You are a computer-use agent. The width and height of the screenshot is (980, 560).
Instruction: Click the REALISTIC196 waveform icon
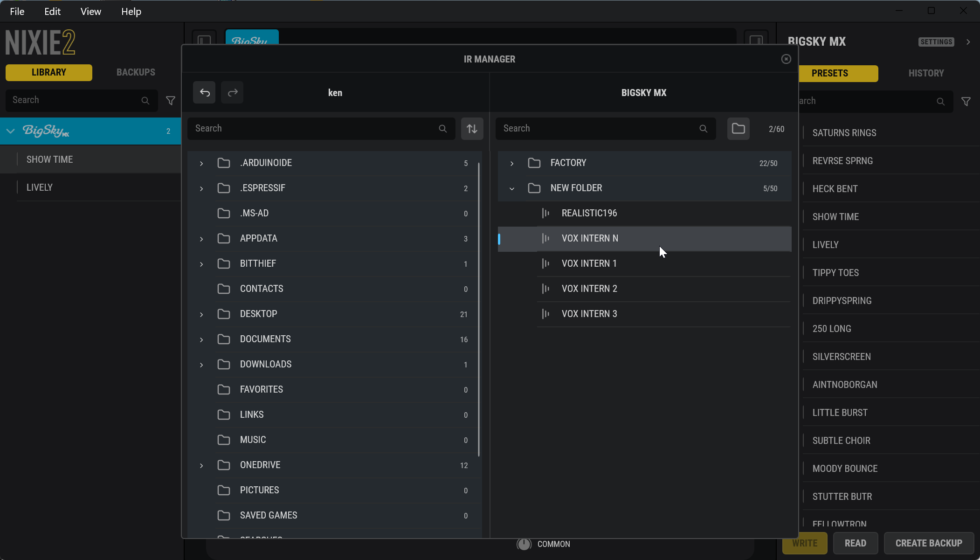pyautogui.click(x=545, y=213)
